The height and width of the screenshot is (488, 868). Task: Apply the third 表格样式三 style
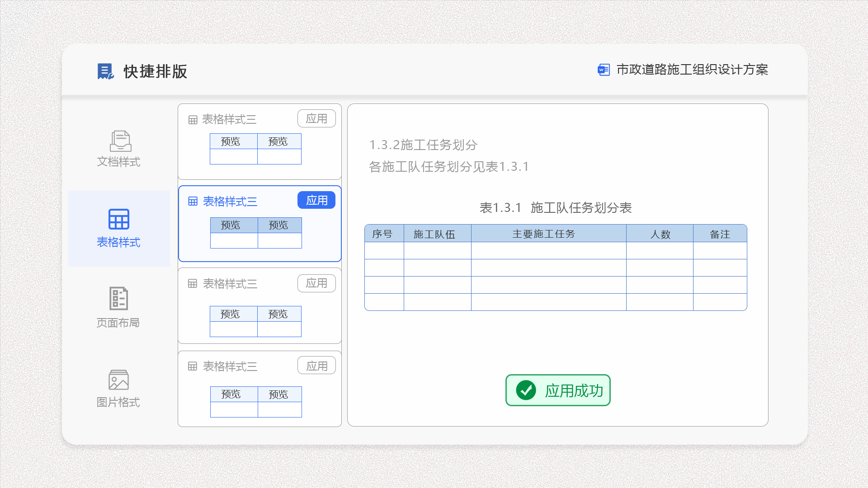tap(316, 283)
